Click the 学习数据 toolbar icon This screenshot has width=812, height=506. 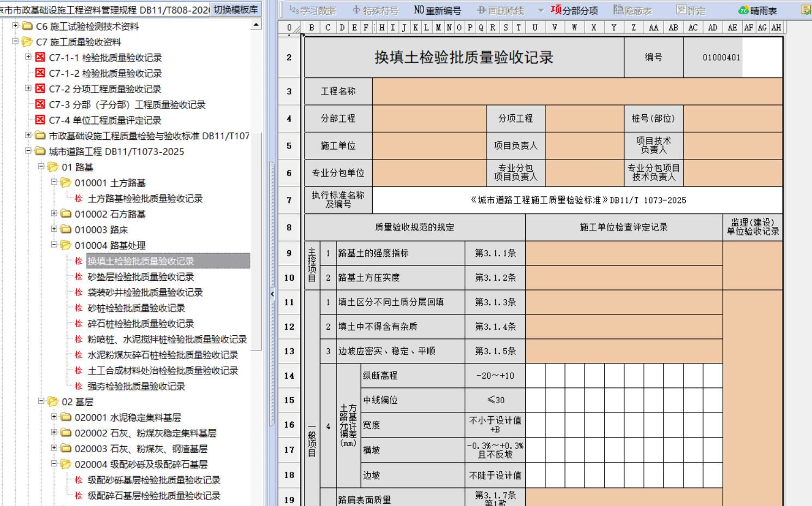(312, 10)
